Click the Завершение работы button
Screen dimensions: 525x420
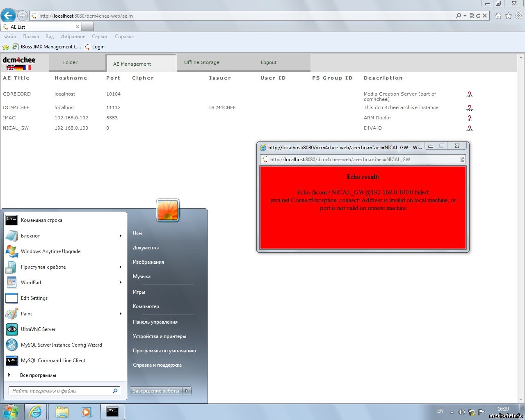156,391
